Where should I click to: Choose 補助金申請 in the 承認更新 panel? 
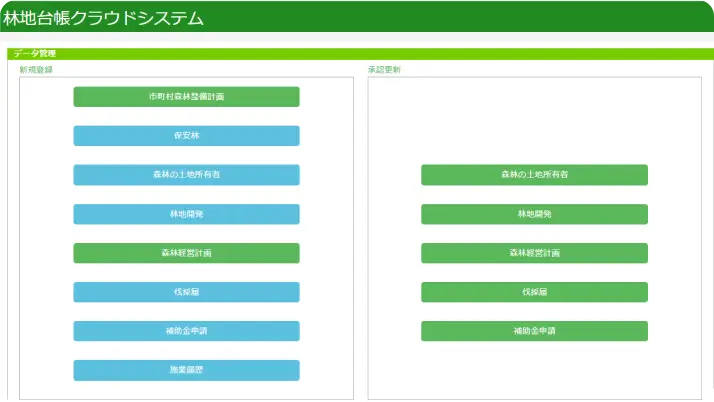(534, 331)
